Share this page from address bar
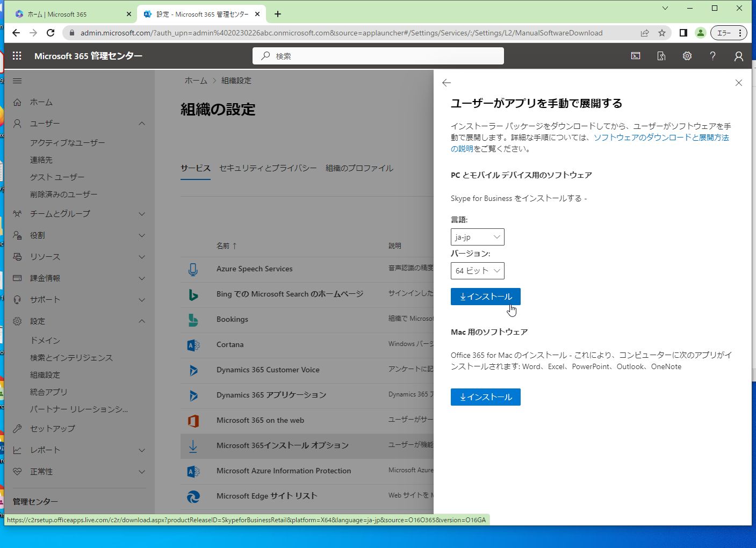Screen dimensions: 756x548 (645, 33)
